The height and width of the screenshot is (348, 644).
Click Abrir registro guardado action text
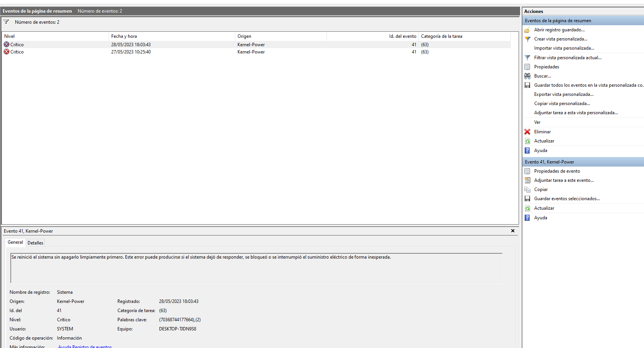[x=559, y=30]
